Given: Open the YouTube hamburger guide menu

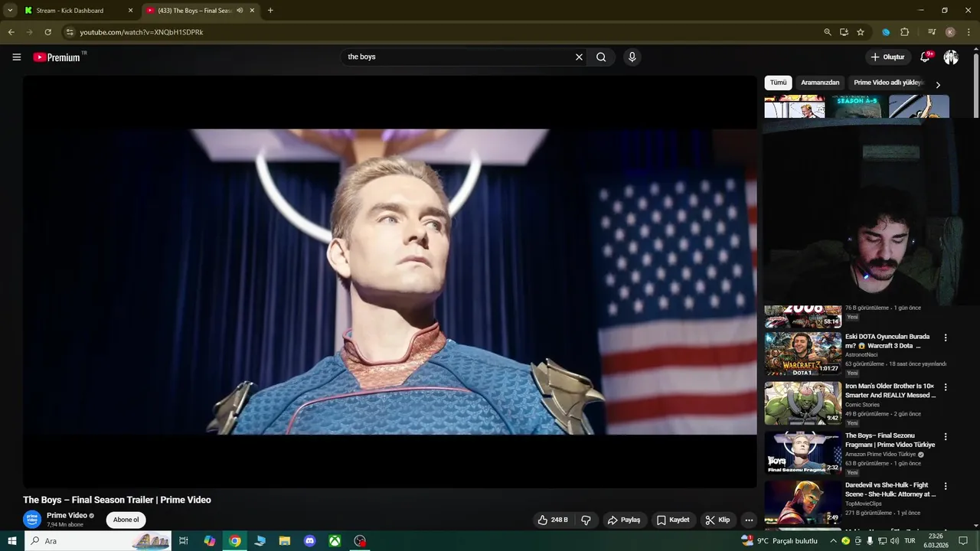Looking at the screenshot, I should [x=16, y=57].
